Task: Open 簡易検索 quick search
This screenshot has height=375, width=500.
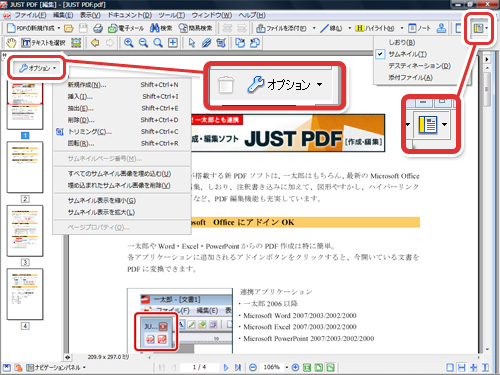Action: click(x=195, y=28)
